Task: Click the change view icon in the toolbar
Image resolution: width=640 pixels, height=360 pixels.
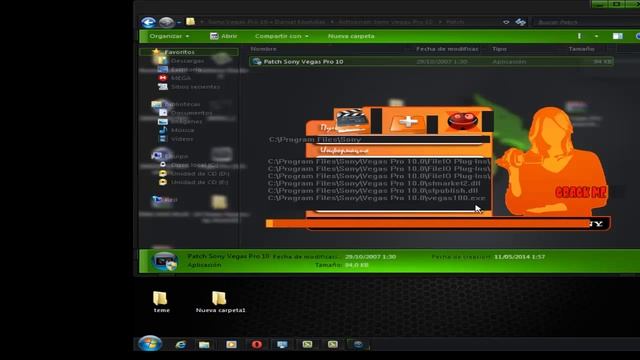Action: [579, 36]
